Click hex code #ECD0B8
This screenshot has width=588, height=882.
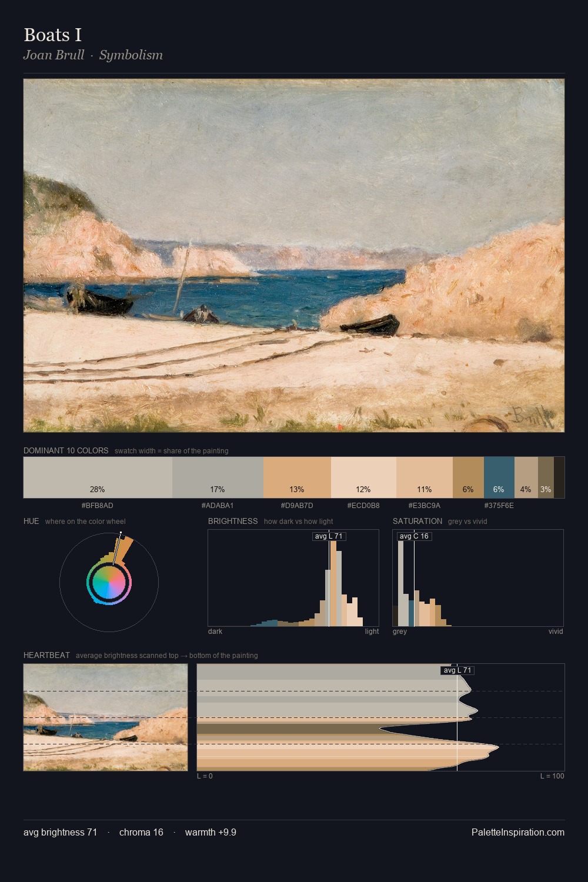coord(363,505)
